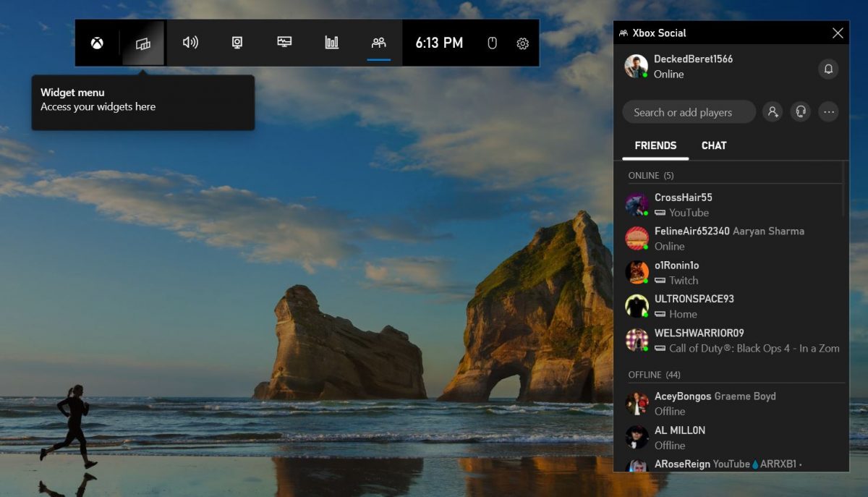The height and width of the screenshot is (497, 868).
Task: Open the party headset icon
Action: click(801, 112)
